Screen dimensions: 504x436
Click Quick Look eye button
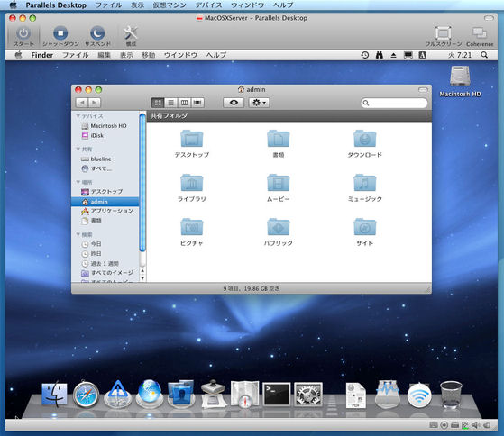coord(234,103)
